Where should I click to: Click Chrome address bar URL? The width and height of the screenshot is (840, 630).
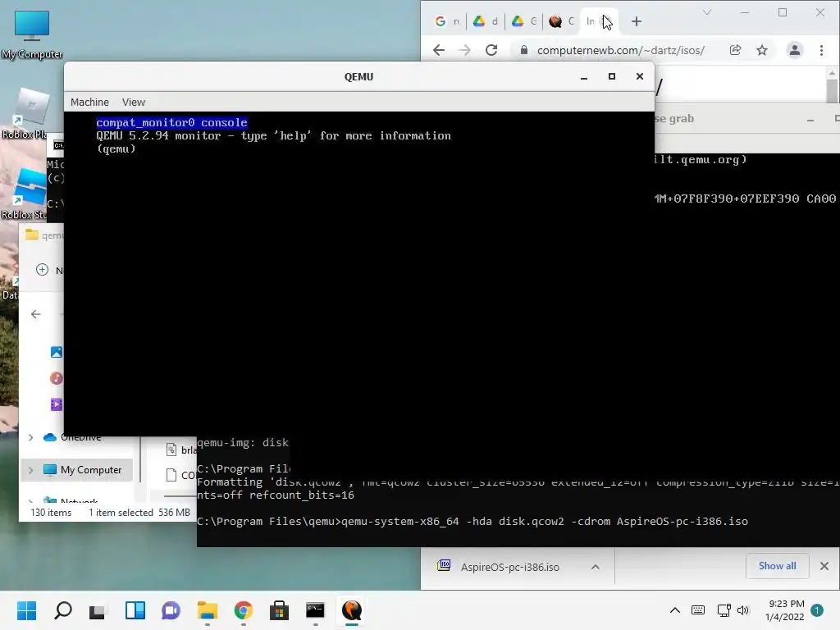coord(620,50)
